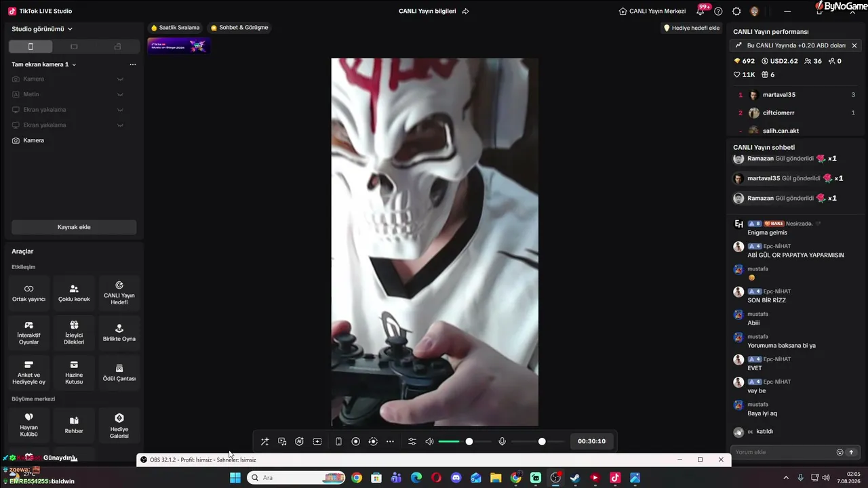Image resolution: width=868 pixels, height=488 pixels.
Task: Click the 00:30:10 stream timer
Action: click(x=591, y=441)
